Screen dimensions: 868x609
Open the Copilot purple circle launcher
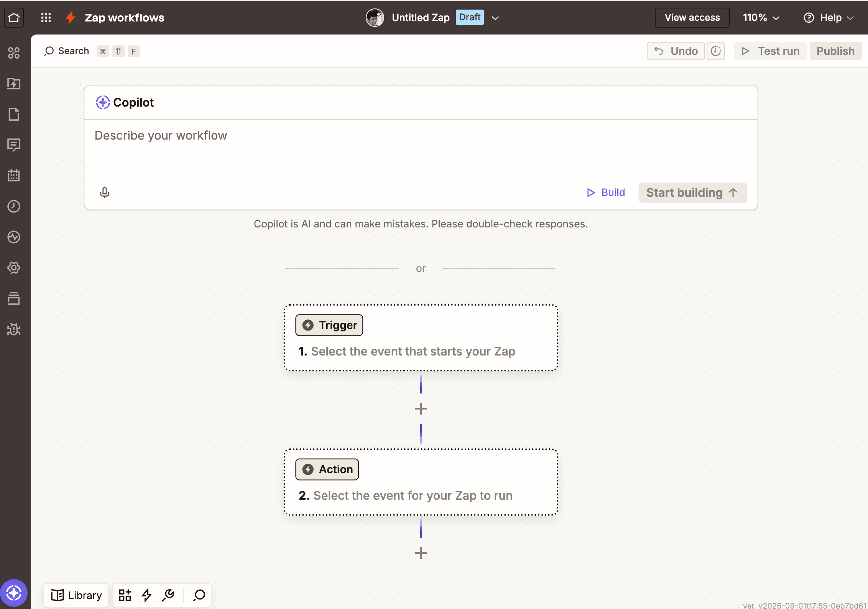point(14,593)
